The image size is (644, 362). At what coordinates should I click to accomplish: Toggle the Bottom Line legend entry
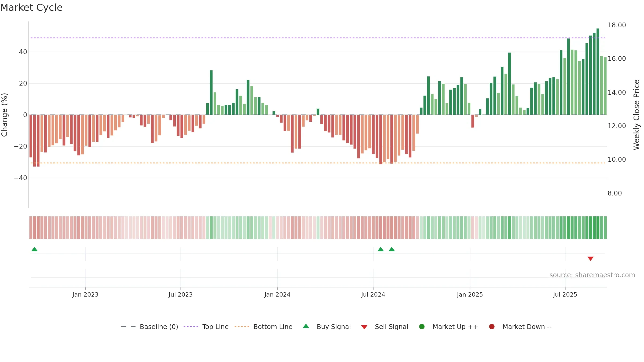(x=263, y=327)
